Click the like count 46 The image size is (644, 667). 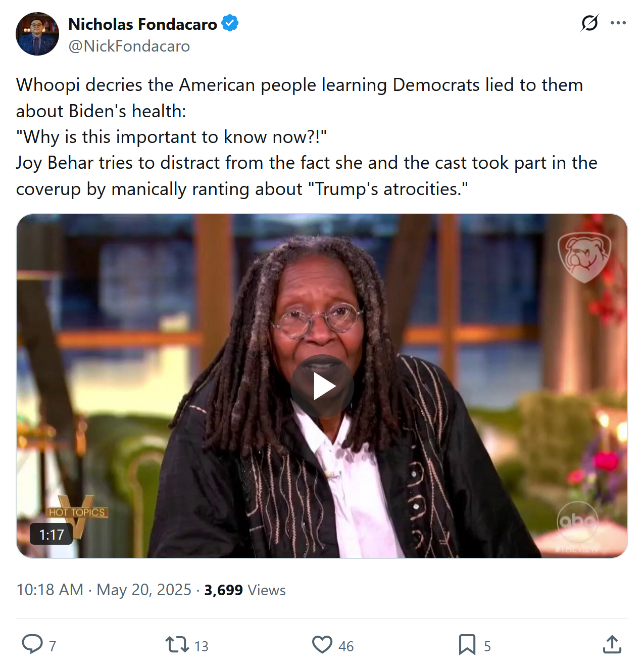(x=346, y=646)
